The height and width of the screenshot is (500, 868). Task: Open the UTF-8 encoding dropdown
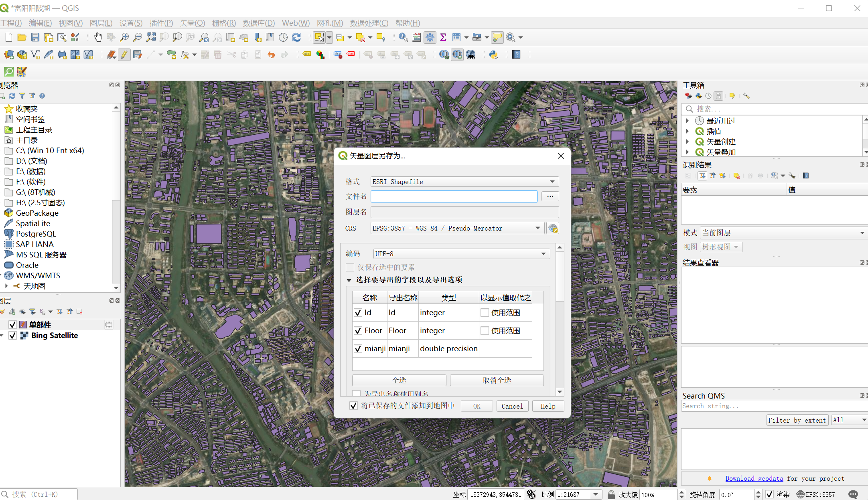(x=461, y=253)
